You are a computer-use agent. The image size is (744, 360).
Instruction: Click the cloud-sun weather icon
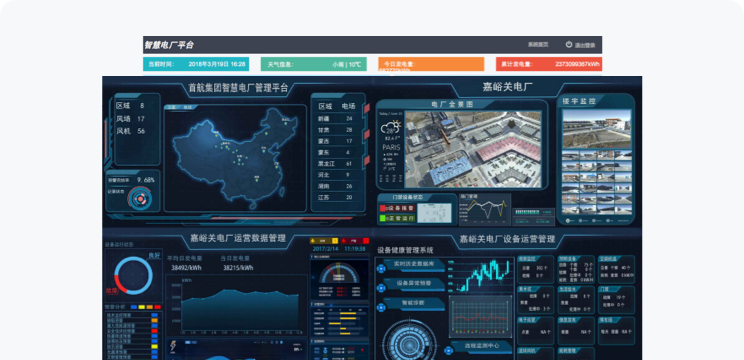[x=391, y=127]
